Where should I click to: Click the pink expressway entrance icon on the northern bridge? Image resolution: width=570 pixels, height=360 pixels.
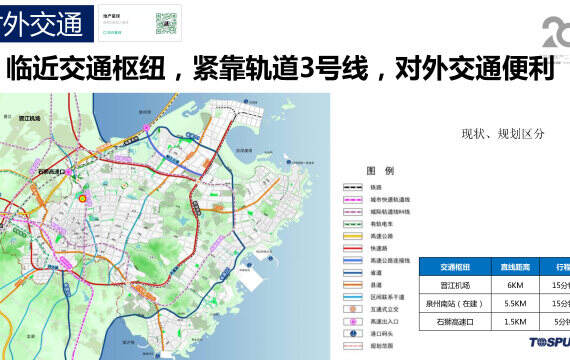tap(146, 128)
